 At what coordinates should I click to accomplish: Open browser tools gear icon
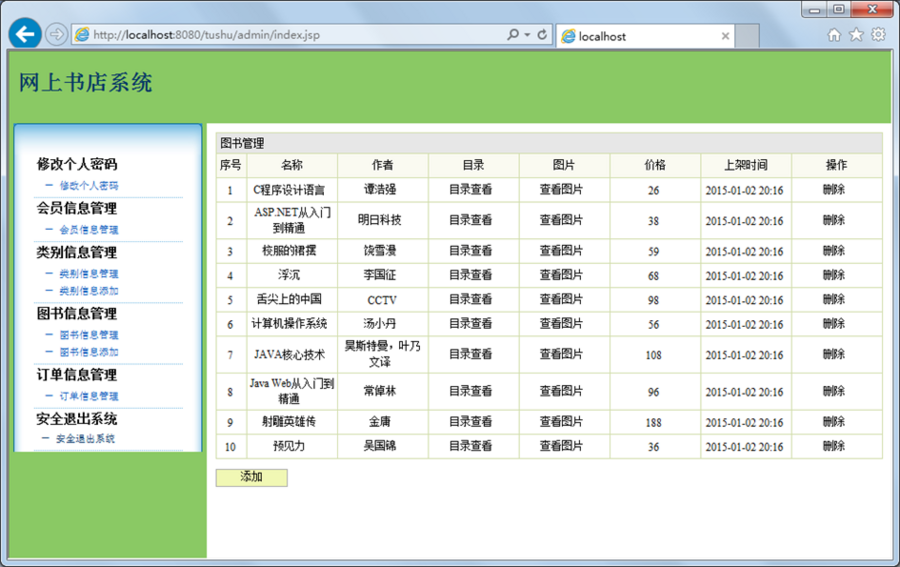pos(878,34)
